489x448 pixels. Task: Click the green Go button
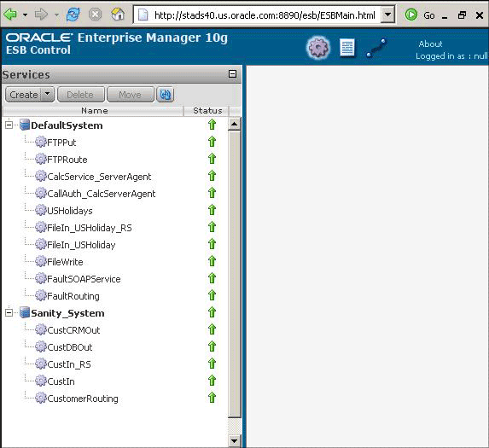tap(420, 15)
